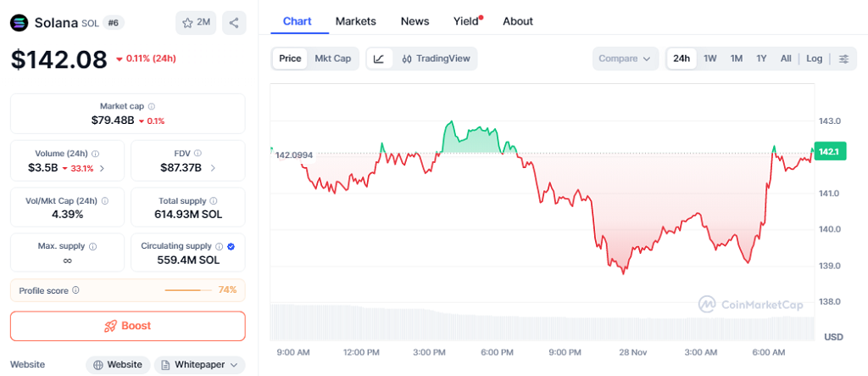Click the info icon beside Profile score
The image size is (868, 376).
(76, 290)
